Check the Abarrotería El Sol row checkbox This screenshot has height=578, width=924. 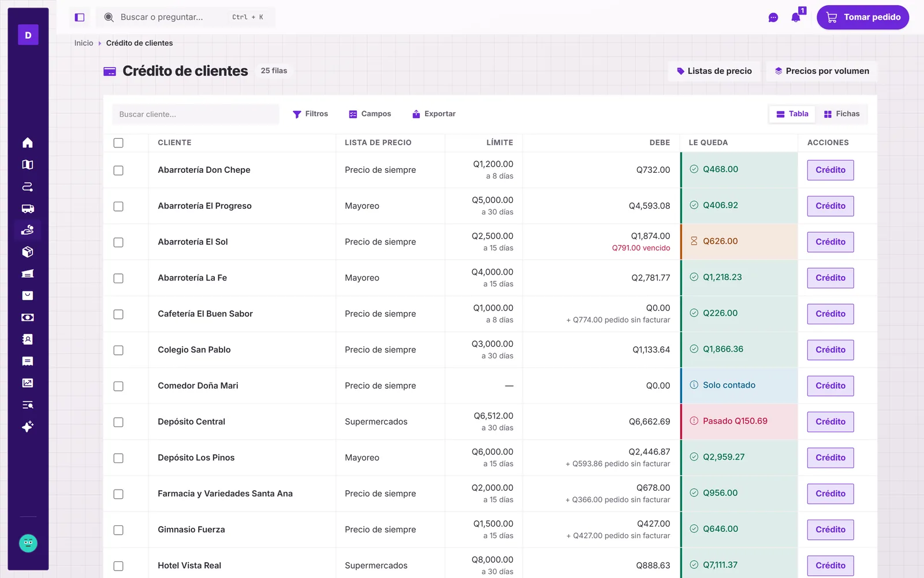(118, 242)
